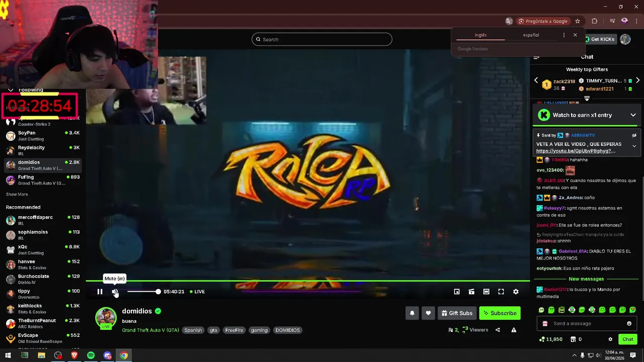Share the stream using share icon
Viewport: 644px width, 362px height.
[498, 330]
